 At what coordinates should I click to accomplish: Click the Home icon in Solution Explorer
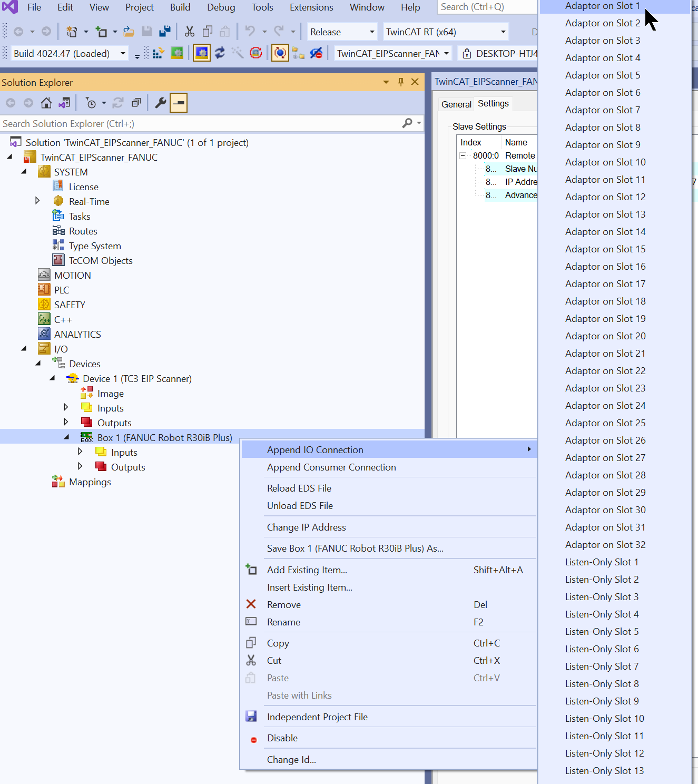tap(46, 103)
